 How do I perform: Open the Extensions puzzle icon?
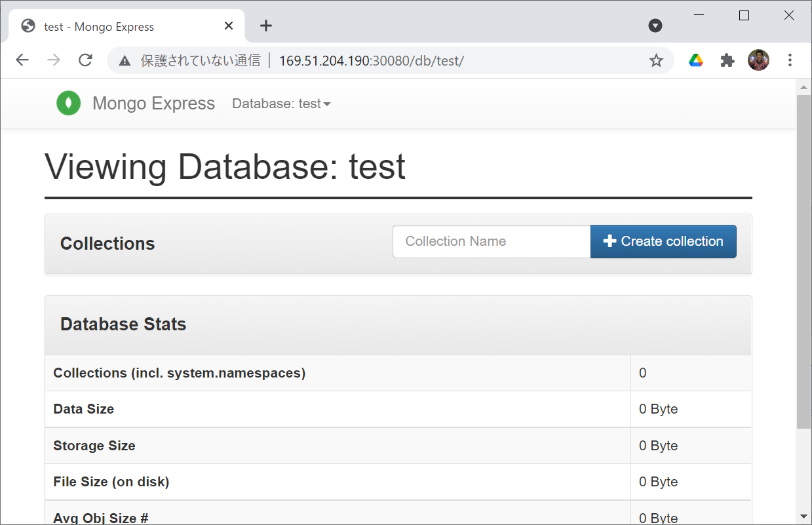pyautogui.click(x=727, y=60)
